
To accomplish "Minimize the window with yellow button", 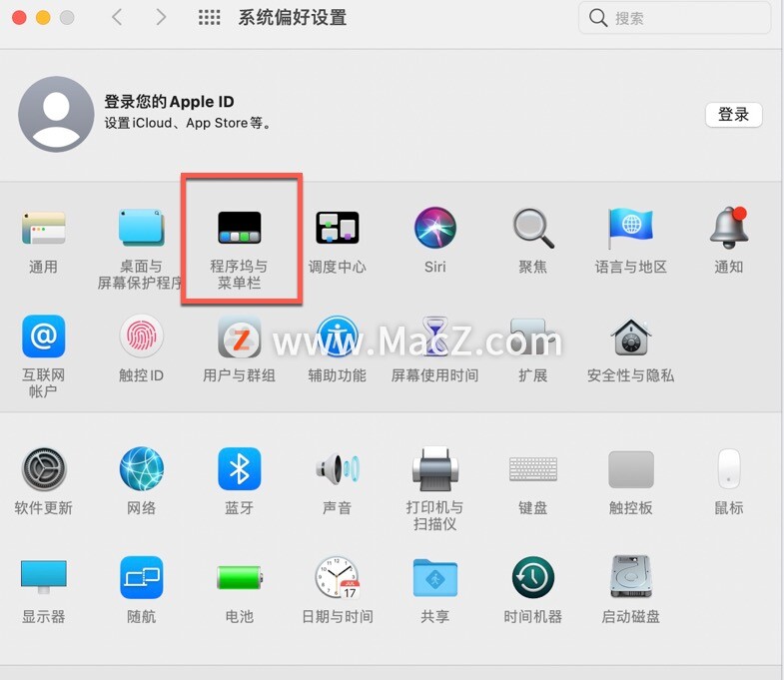I will coord(43,18).
